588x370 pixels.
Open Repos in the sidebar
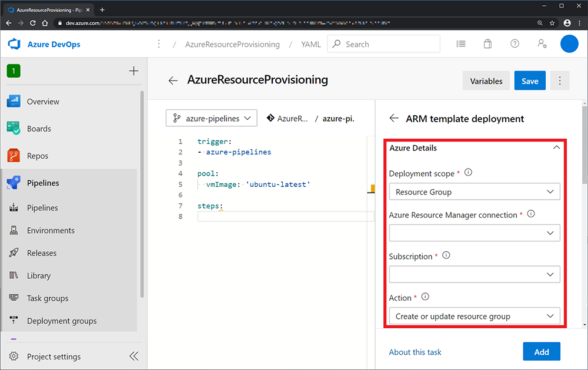[x=38, y=156]
